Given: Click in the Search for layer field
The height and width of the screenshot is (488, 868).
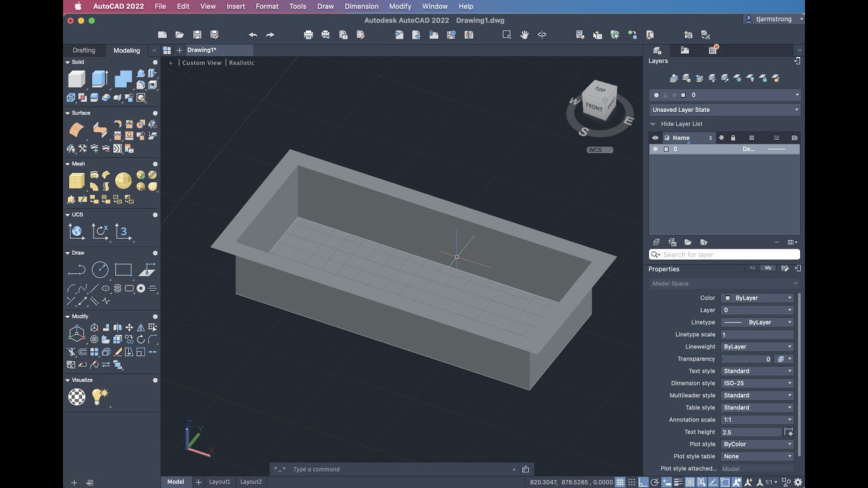Looking at the screenshot, I should [725, 255].
